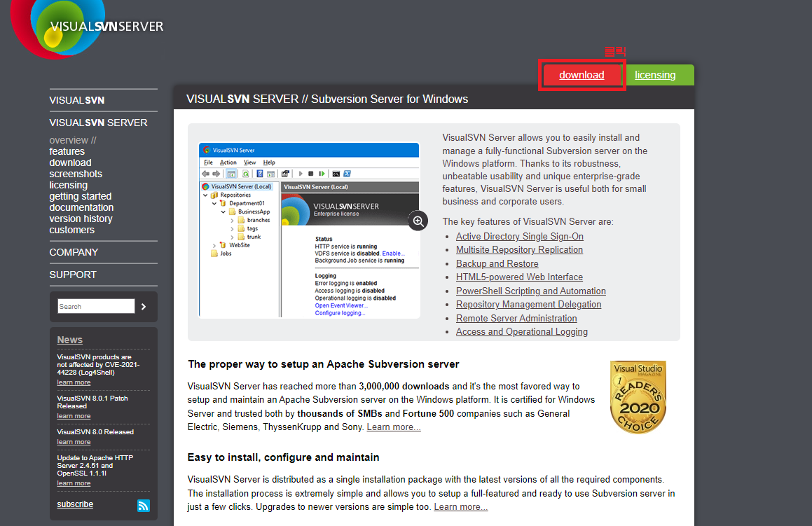
Task: Learn more about 8.0.1 Patch release
Action: click(74, 416)
